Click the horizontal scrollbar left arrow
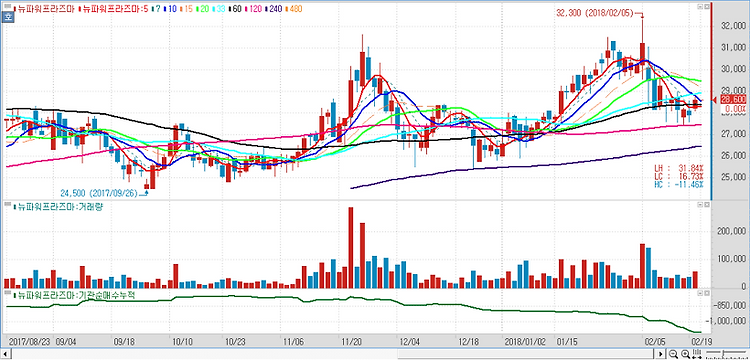The height and width of the screenshot is (360, 750). (x=5, y=354)
